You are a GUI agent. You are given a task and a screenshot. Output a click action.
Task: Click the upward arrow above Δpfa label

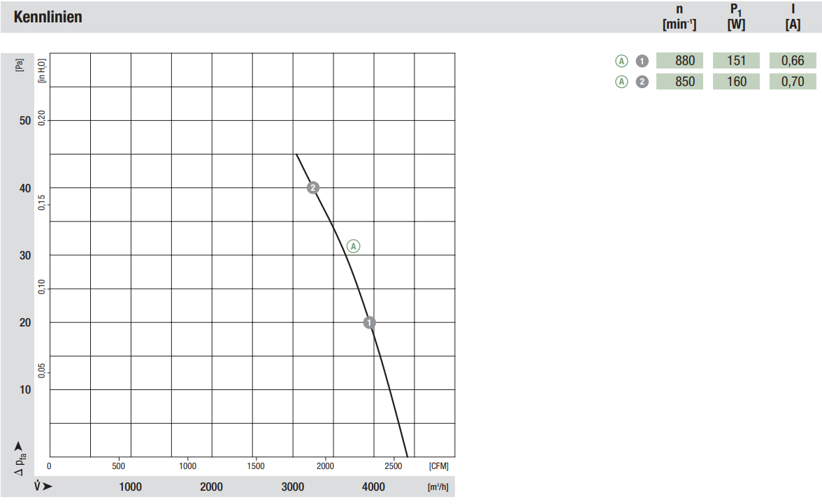click(x=19, y=446)
